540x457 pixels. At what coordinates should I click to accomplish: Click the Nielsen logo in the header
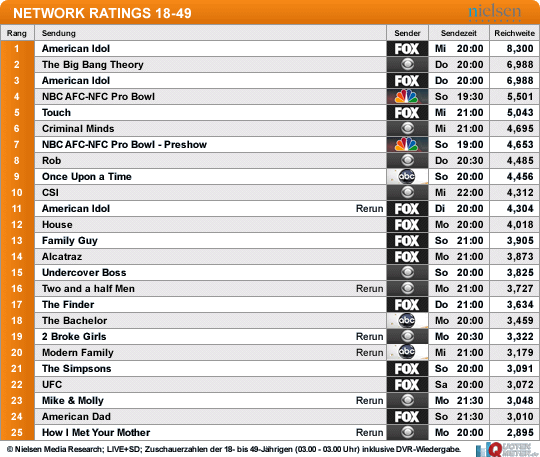[x=495, y=12]
